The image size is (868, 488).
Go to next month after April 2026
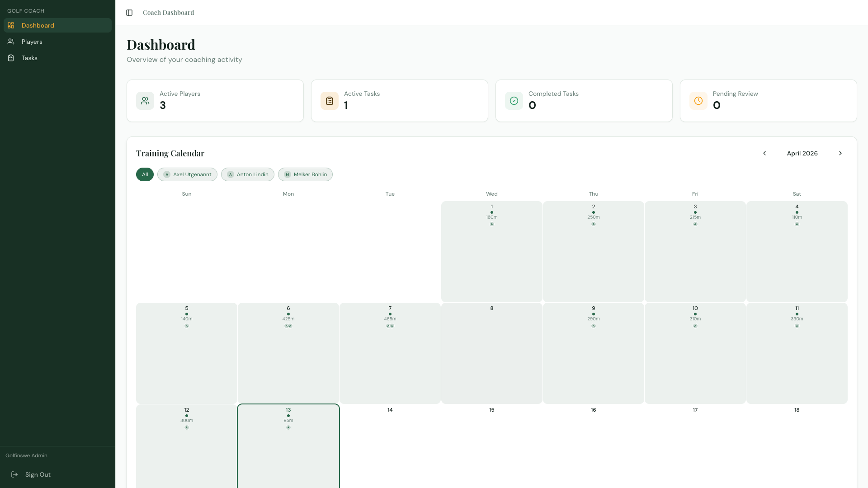coord(840,153)
